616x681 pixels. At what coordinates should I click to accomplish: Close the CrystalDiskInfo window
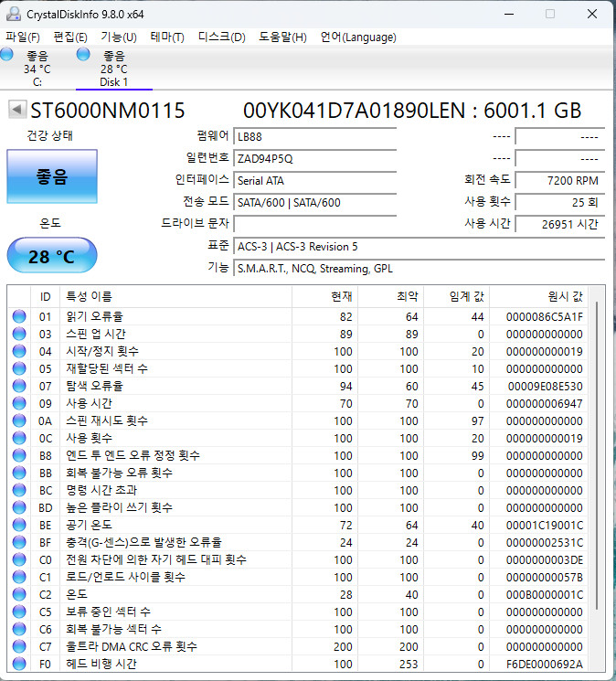[592, 14]
